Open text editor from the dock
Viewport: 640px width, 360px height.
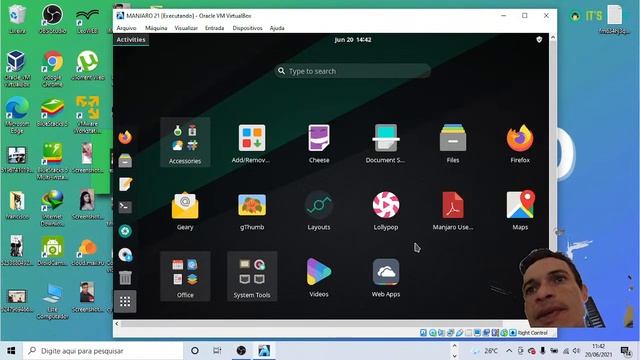coord(125,184)
